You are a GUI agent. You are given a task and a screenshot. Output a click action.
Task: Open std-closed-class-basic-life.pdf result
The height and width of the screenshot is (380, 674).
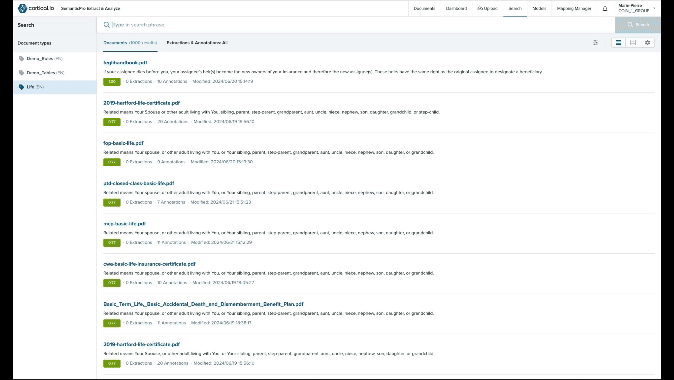[x=139, y=183]
